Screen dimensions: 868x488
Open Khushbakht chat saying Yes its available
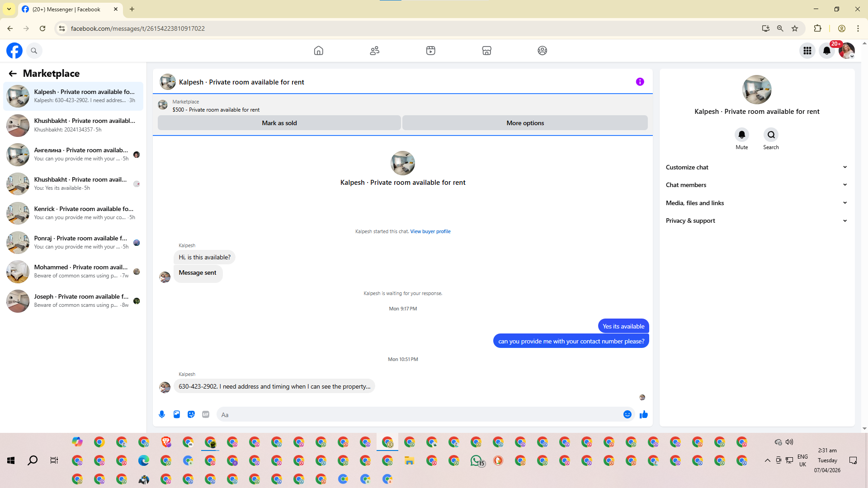point(73,184)
